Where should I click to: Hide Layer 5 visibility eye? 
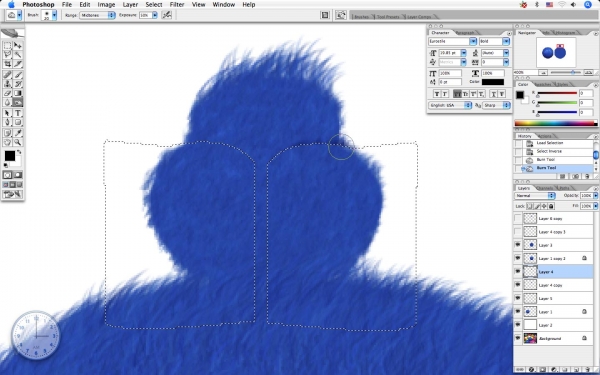point(518,298)
